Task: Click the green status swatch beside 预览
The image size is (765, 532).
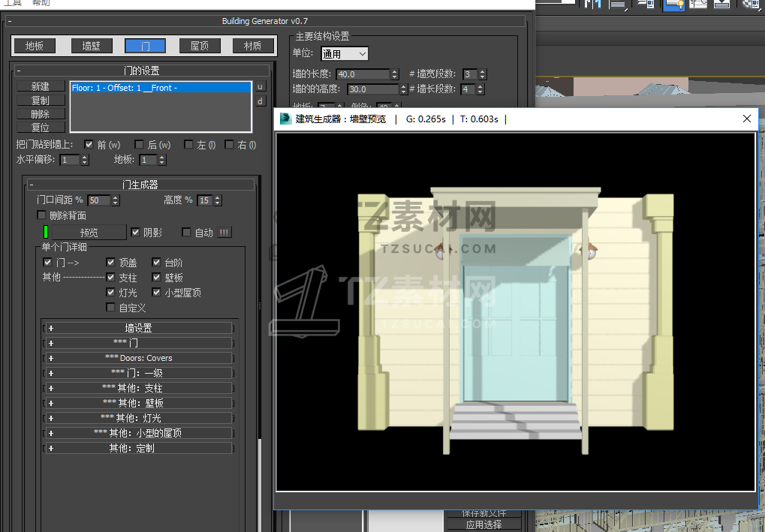Action: [46, 233]
